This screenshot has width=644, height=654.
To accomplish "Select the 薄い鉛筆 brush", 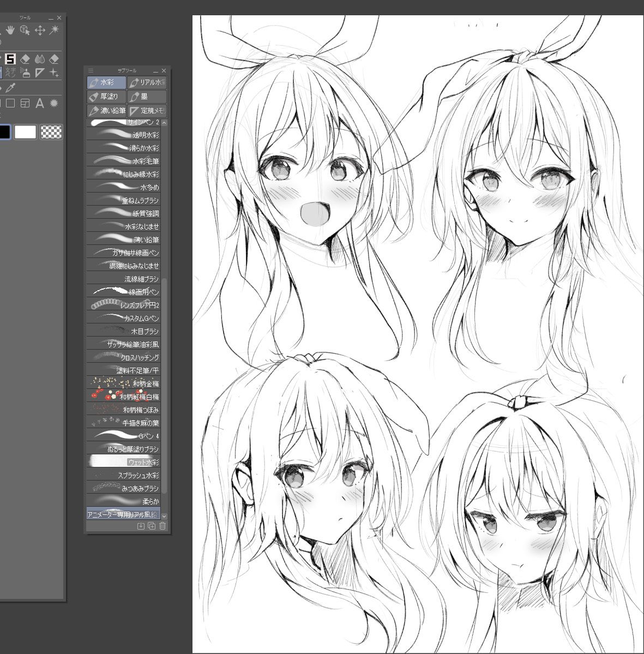I will (x=123, y=239).
